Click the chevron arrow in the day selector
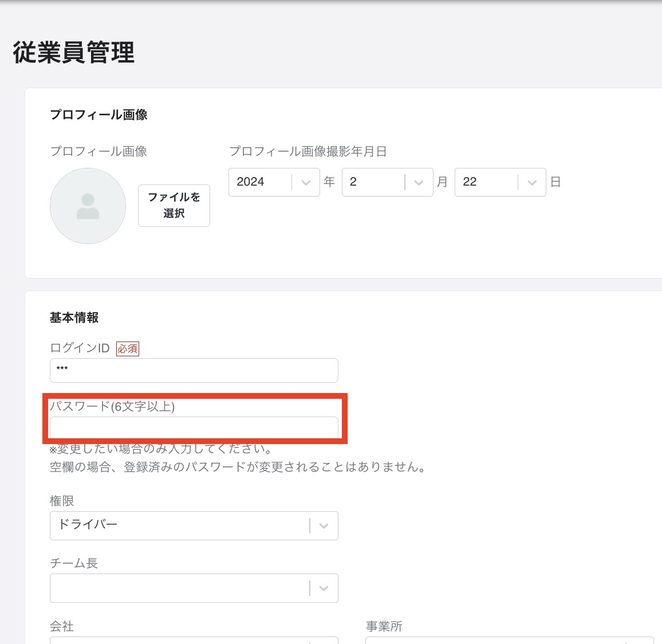This screenshot has width=662, height=644. 532,183
